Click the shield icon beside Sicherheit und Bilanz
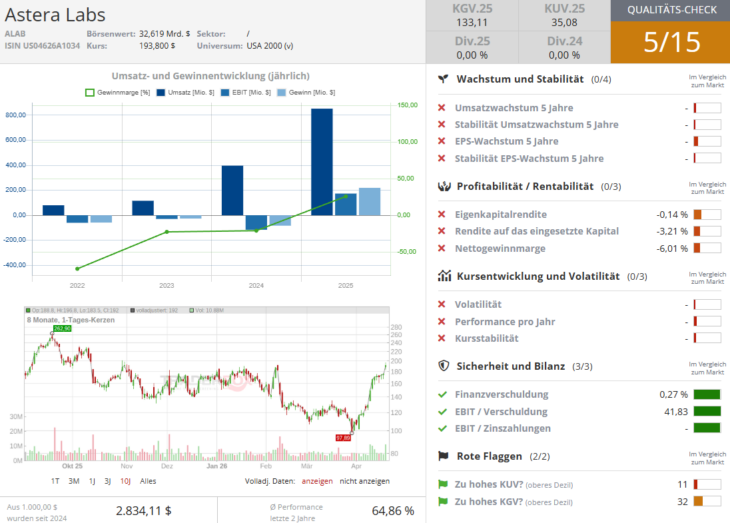 pos(443,366)
